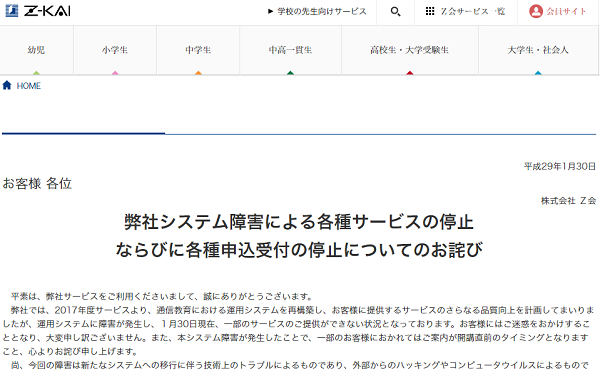Screen dimensions: 600x371
Task: Expand the red triangle under 高校生・大学受験生
Action: pos(410,73)
